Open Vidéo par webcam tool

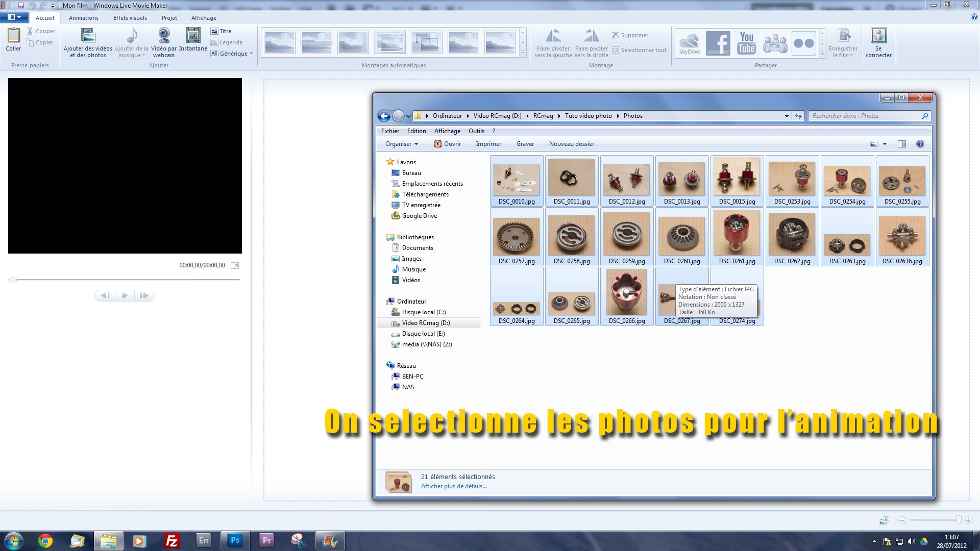164,42
